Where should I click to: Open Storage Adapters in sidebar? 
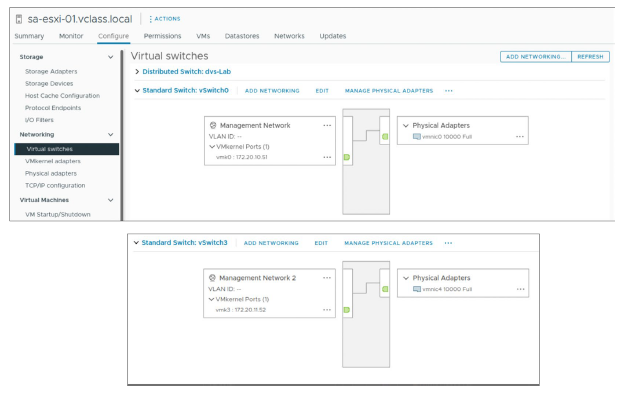pos(51,72)
